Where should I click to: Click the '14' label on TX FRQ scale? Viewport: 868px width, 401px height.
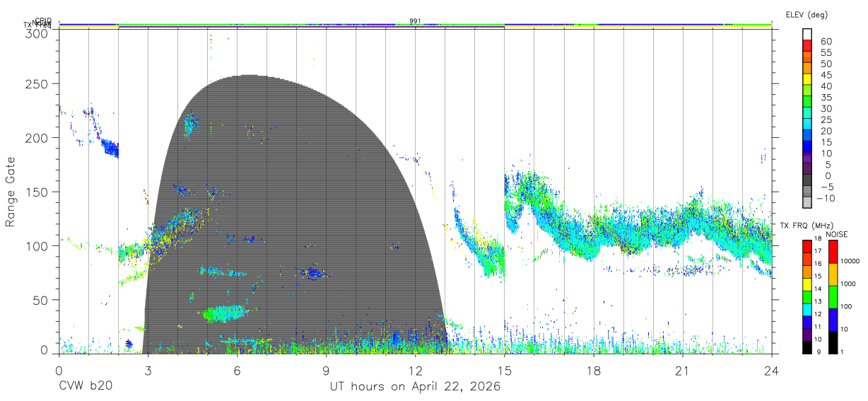[x=816, y=289]
